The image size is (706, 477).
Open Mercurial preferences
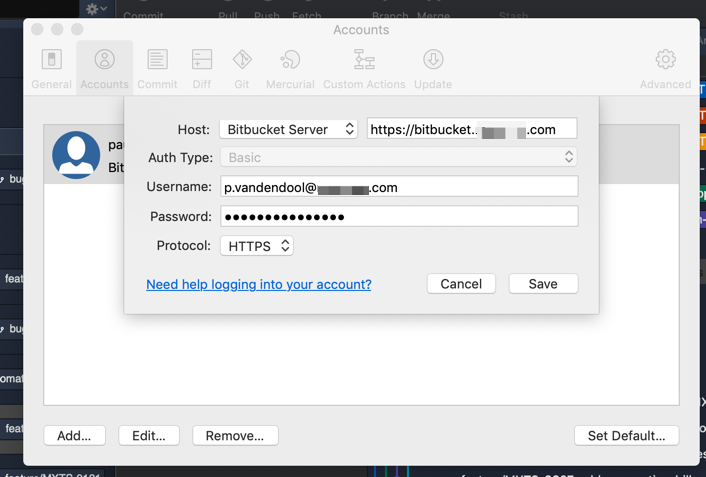(x=290, y=68)
